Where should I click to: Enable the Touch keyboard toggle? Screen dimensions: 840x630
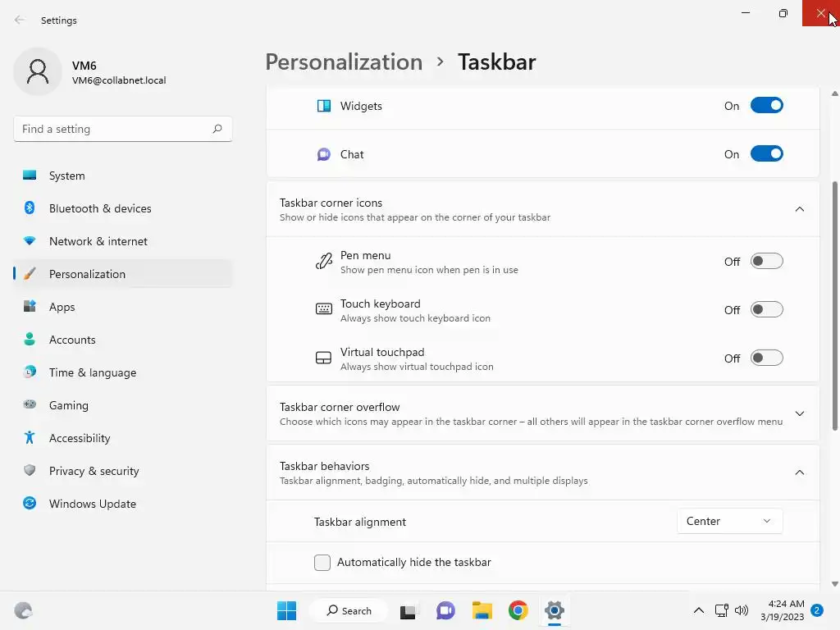(767, 309)
